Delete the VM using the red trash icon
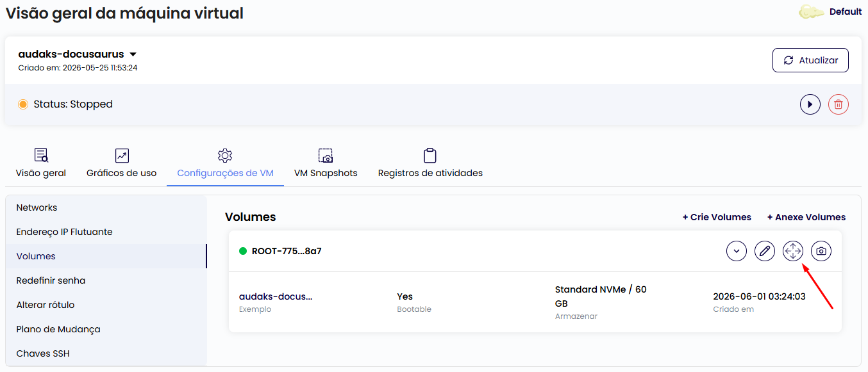This screenshot has height=372, width=868. 839,104
